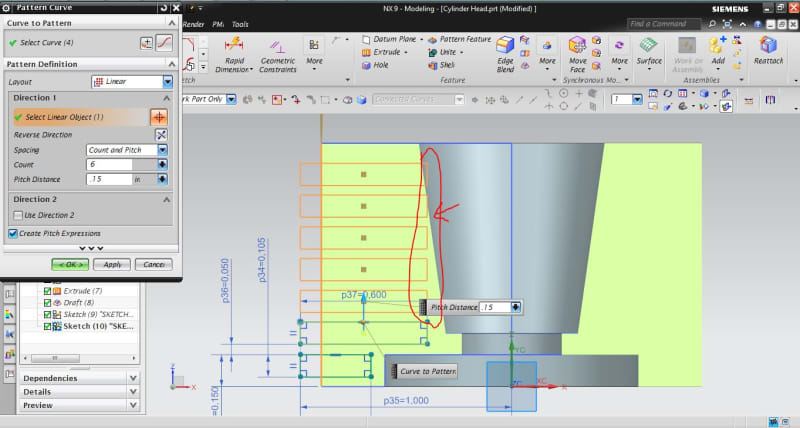Click the Apply button
This screenshot has height=428, width=800.
112,264
